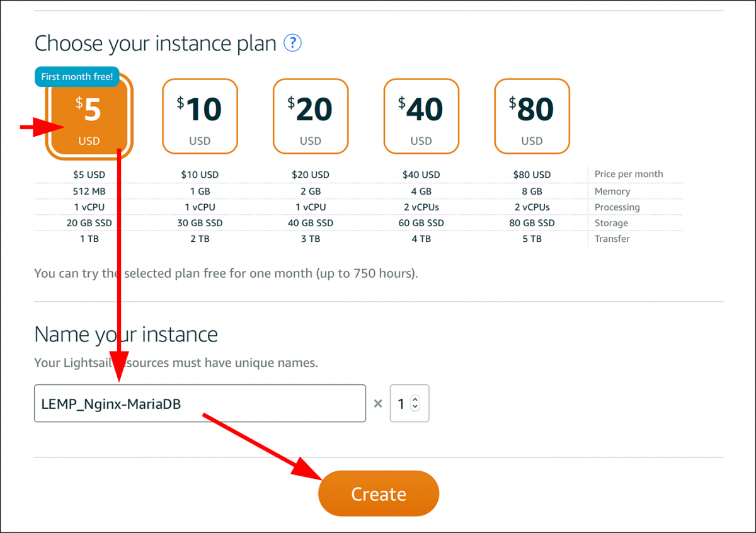Click the Name your instance heading

point(126,335)
